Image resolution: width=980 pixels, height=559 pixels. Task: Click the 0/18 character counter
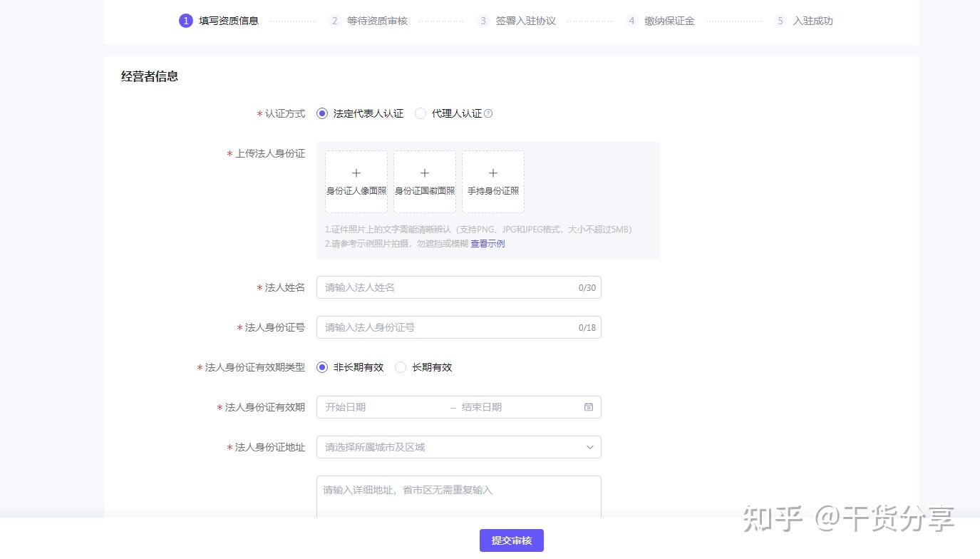tap(587, 328)
